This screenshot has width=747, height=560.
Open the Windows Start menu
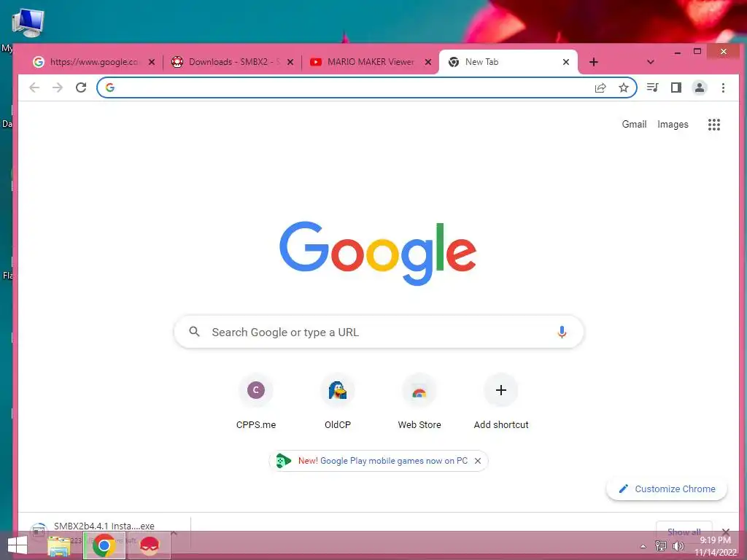click(18, 545)
